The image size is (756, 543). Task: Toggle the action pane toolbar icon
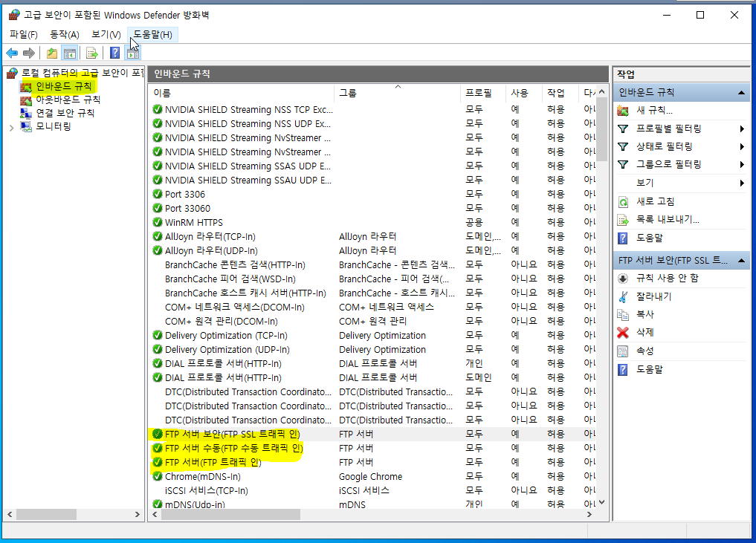click(x=132, y=53)
